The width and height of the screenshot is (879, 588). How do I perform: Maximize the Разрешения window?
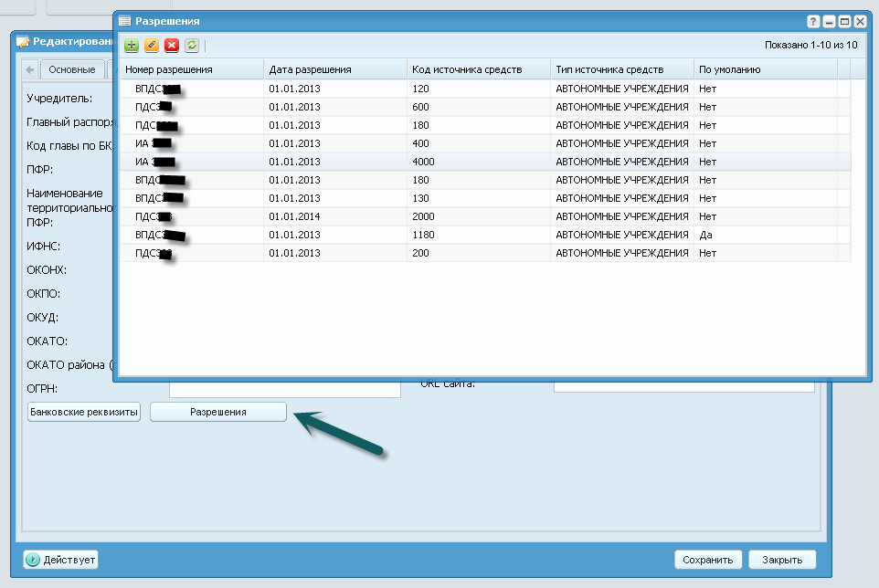[x=845, y=21]
